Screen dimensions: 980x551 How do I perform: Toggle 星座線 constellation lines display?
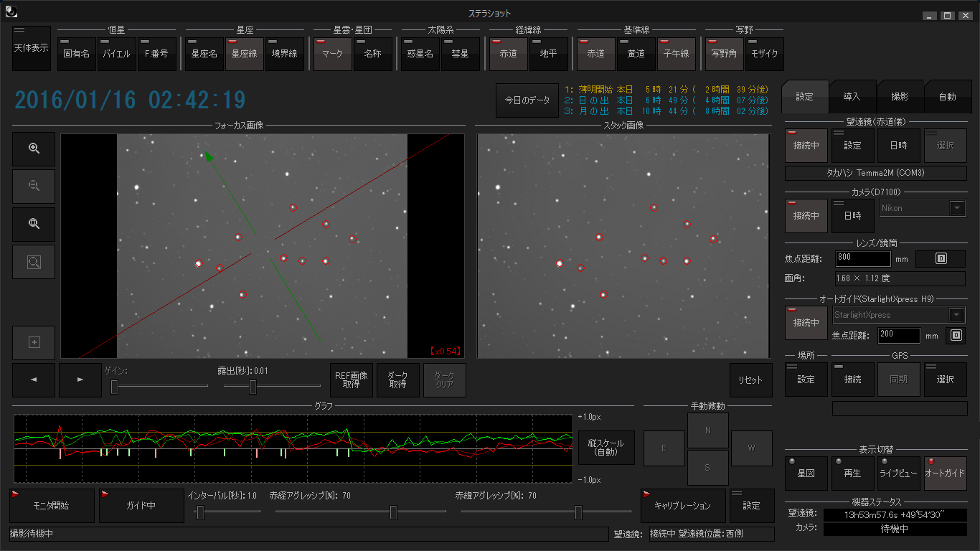coord(244,54)
